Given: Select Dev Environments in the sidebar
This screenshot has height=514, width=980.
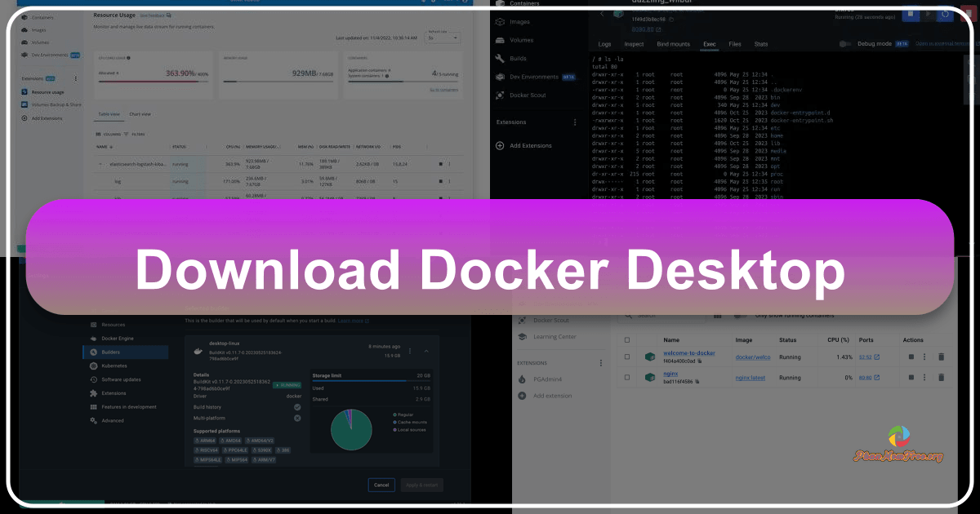Looking at the screenshot, I should 535,77.
